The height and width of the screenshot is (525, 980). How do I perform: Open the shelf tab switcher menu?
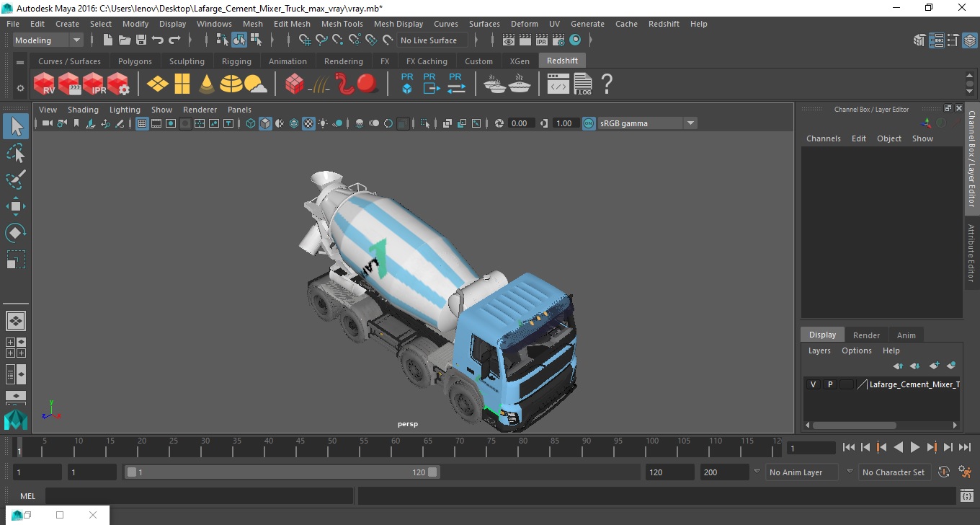20,62
